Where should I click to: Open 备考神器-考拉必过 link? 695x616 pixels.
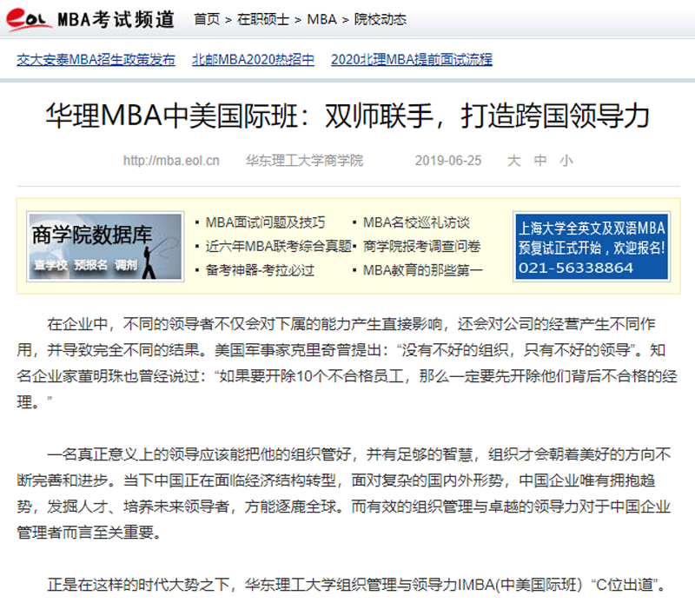tap(260, 270)
